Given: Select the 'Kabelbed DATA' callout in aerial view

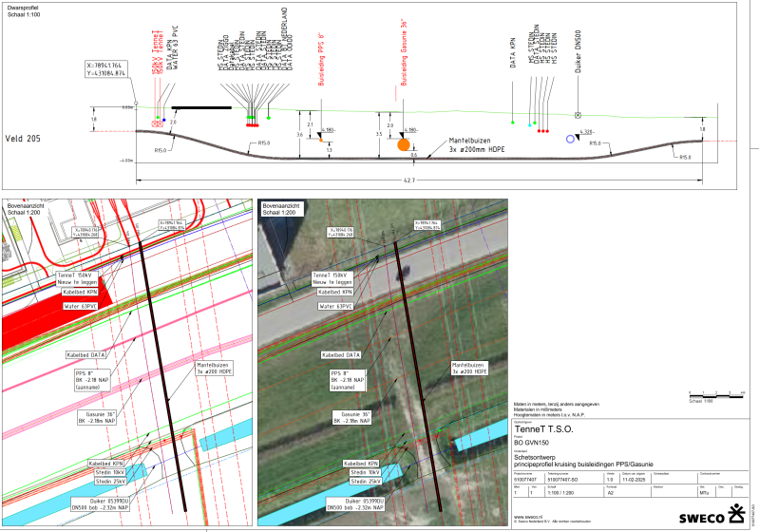Looking at the screenshot, I should pos(341,355).
